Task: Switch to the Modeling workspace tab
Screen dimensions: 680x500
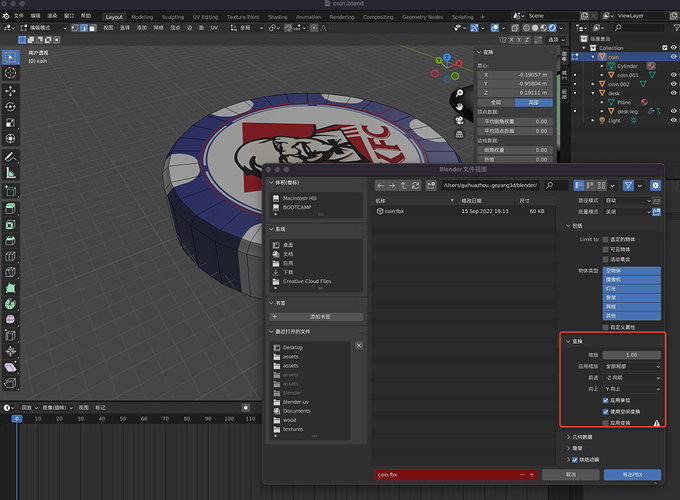Action: coord(142,17)
